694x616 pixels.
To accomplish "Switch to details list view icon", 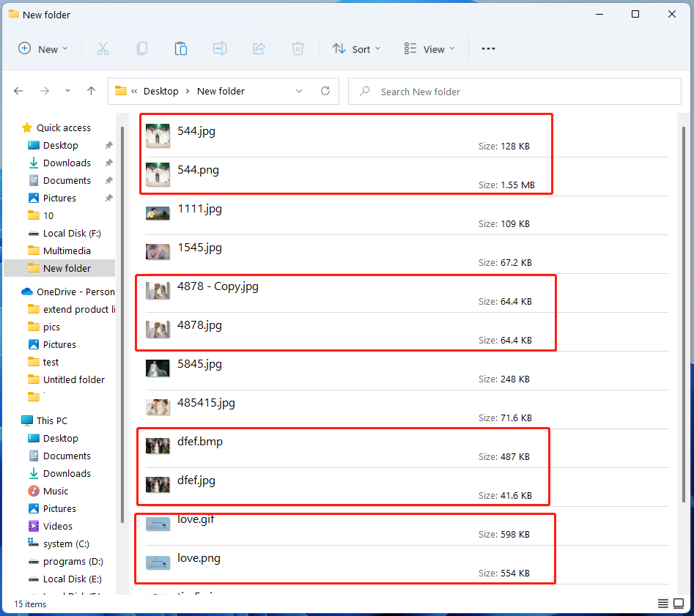I will (662, 604).
